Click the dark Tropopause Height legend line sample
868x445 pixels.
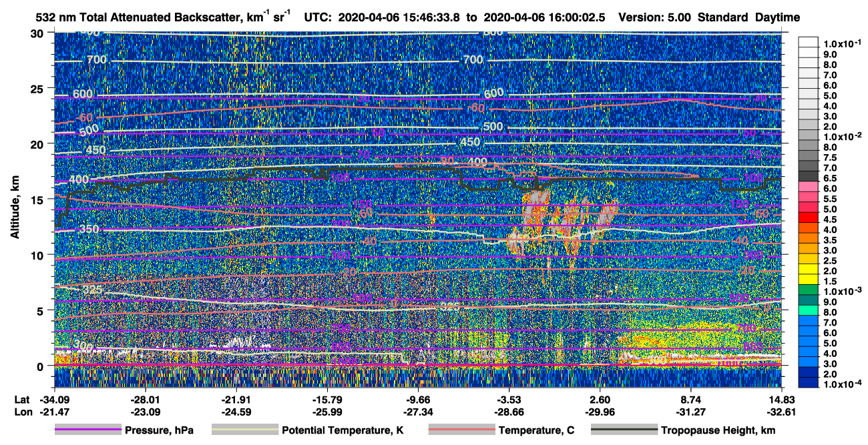coord(624,430)
